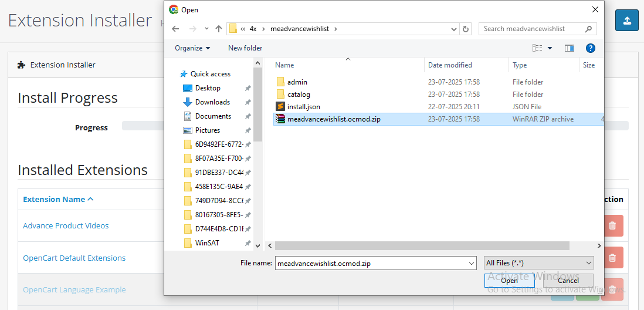Open All Files (*.*) type dropdown
This screenshot has height=310, width=644.
tap(538, 262)
